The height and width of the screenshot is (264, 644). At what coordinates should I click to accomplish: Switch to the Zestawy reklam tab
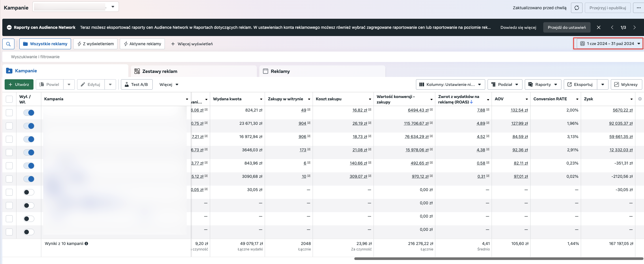click(194, 71)
